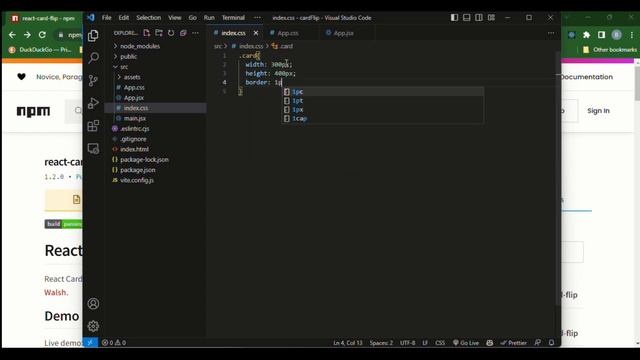Click browser back arrow in Chrome
Viewport: 640px width, 360px height.
pos(12,35)
